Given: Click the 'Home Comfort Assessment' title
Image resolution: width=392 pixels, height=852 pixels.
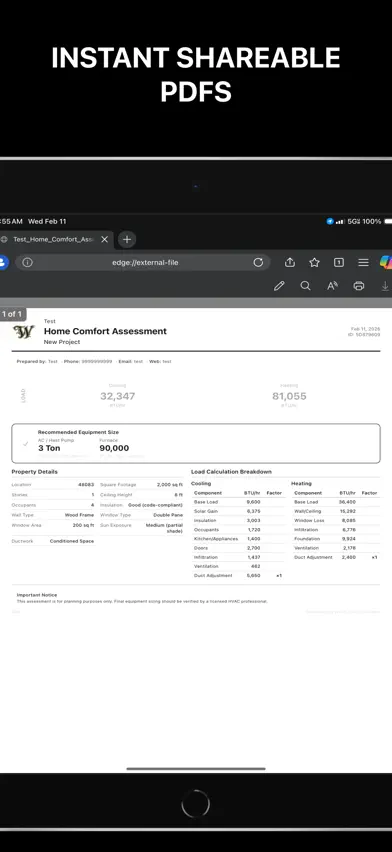Looking at the screenshot, I should tap(105, 331).
